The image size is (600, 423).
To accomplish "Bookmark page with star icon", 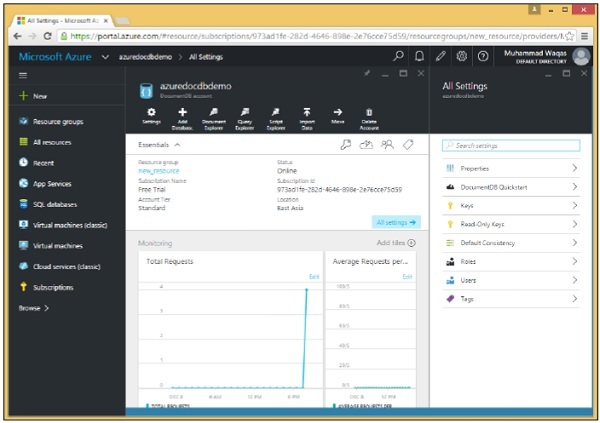I will pos(570,36).
